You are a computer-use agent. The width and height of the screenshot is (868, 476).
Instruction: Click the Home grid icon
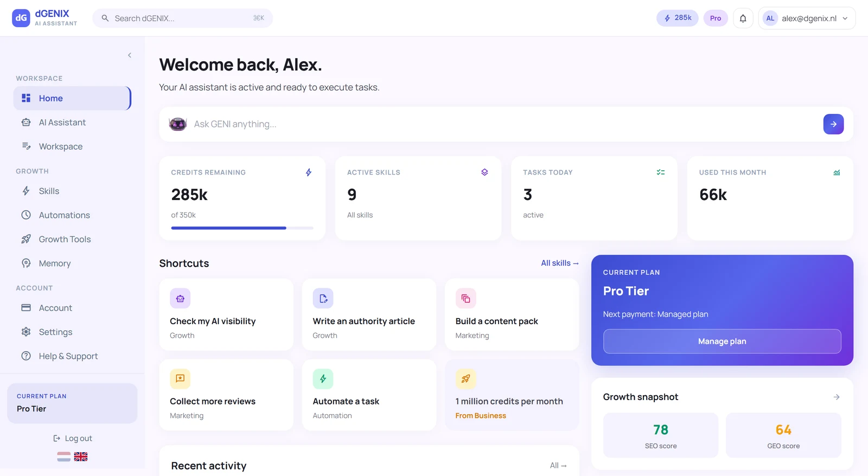coord(26,98)
